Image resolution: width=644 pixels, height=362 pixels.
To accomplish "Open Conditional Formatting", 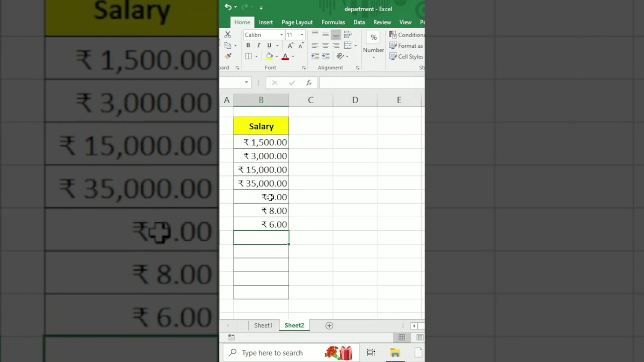I will coord(407,35).
